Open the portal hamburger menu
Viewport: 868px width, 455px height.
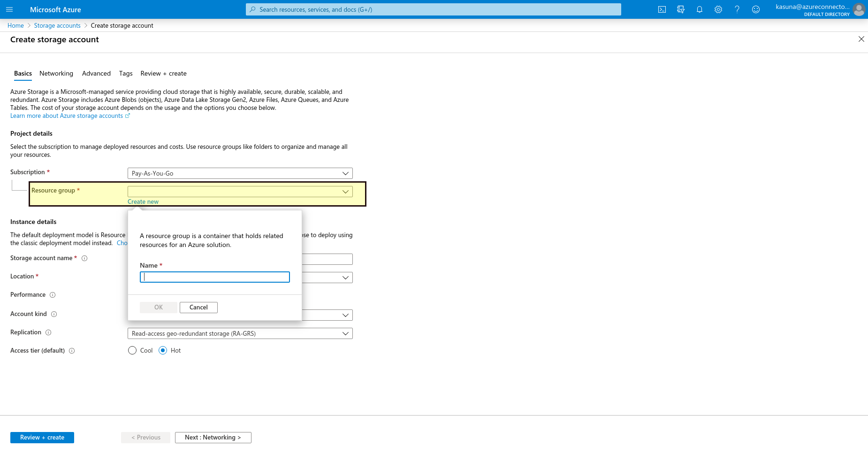pos(9,9)
